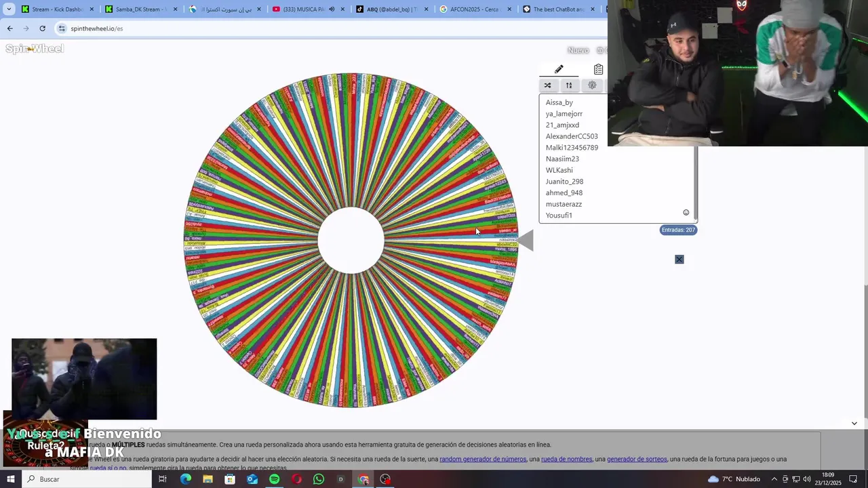Screen dimensions: 868x488
Task: Sort the entries with the sort icon
Action: pyautogui.click(x=569, y=85)
